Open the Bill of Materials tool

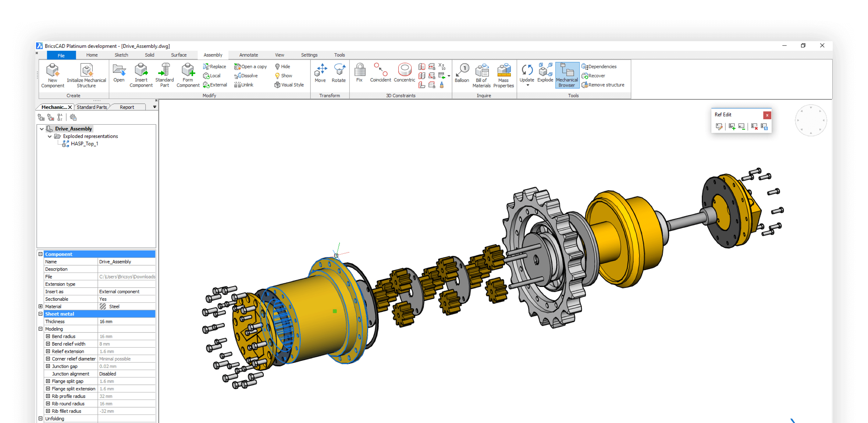481,75
